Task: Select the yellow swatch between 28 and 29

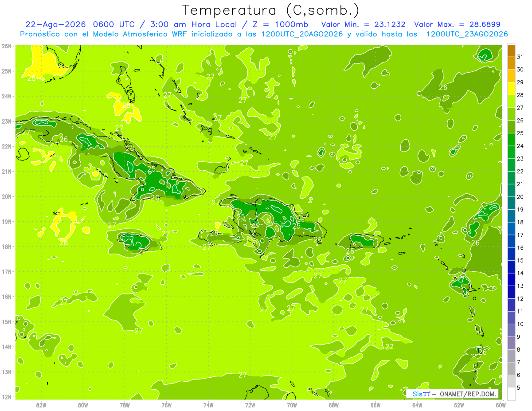Action: pyautogui.click(x=511, y=89)
